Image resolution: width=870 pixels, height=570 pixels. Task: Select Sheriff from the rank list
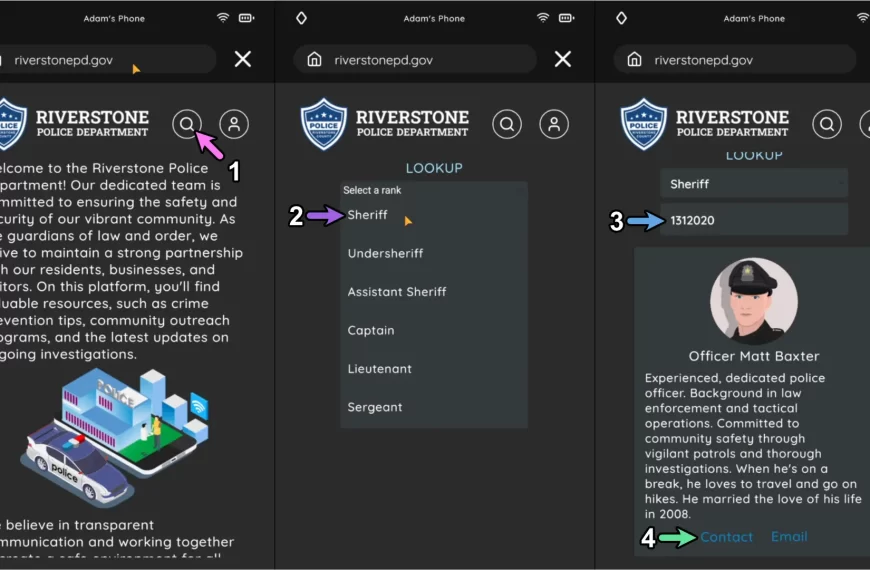(368, 215)
